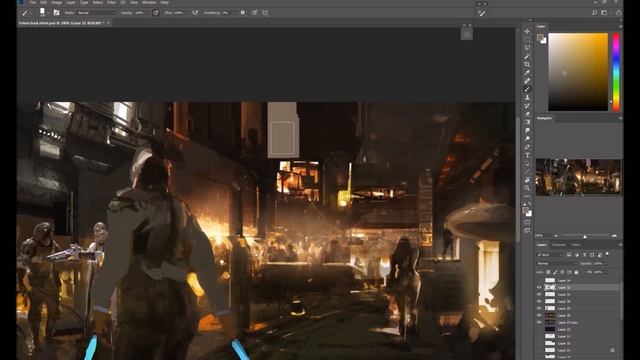Hide the Layer 40 eye icon
640x360 pixels.
tap(539, 301)
